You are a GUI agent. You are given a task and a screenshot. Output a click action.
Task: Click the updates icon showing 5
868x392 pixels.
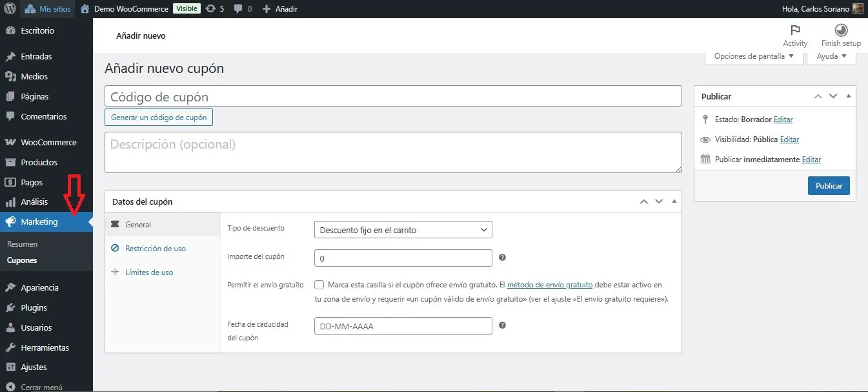click(210, 9)
